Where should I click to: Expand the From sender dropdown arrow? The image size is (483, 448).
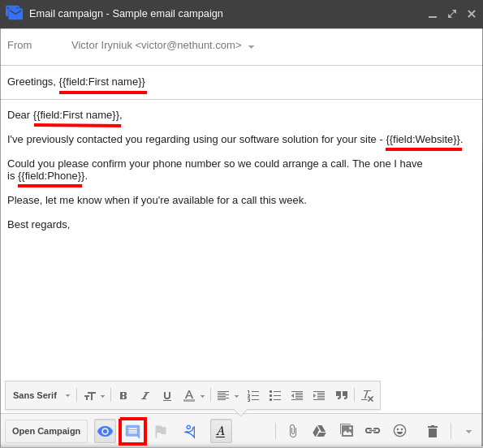coord(252,47)
